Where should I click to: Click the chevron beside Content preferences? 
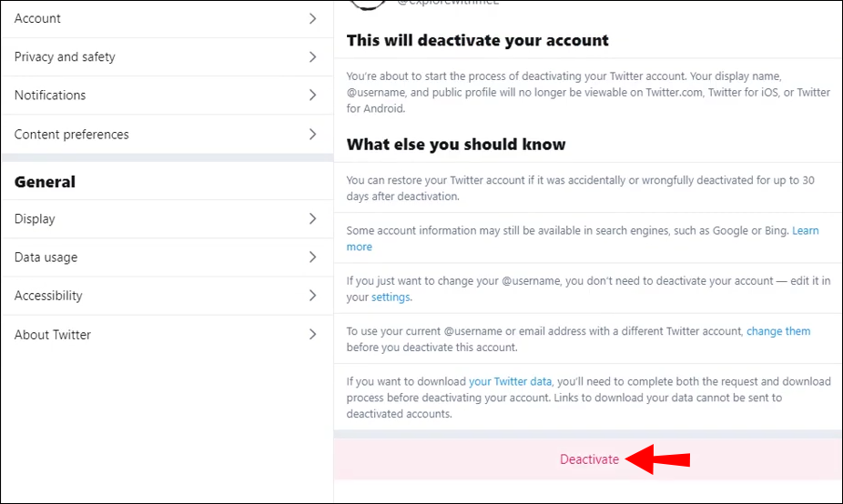pos(312,134)
